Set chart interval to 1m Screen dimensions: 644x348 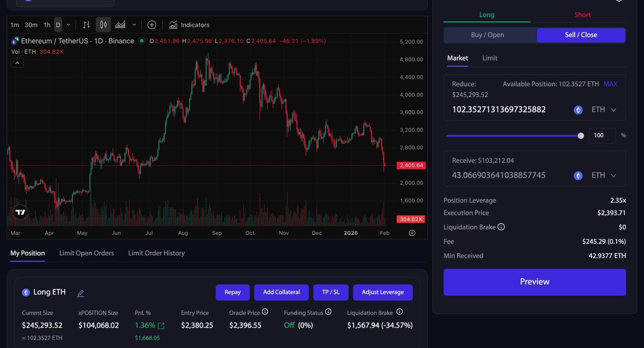(14, 25)
